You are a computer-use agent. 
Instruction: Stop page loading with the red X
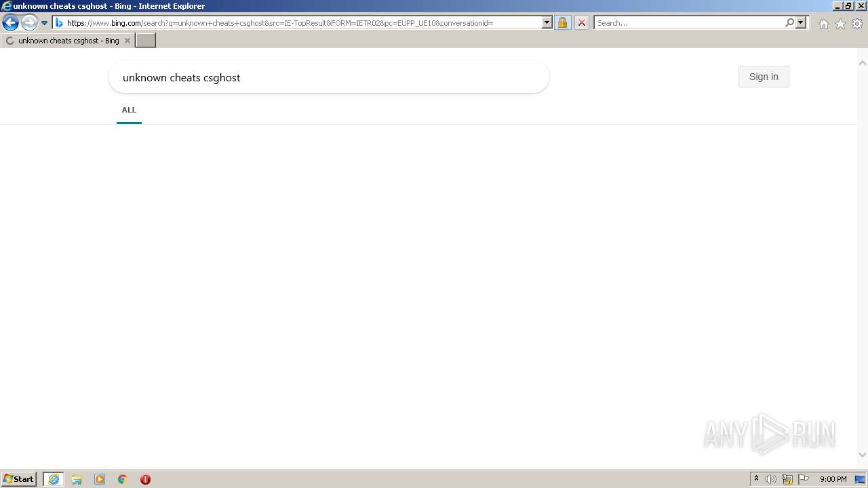click(x=581, y=22)
